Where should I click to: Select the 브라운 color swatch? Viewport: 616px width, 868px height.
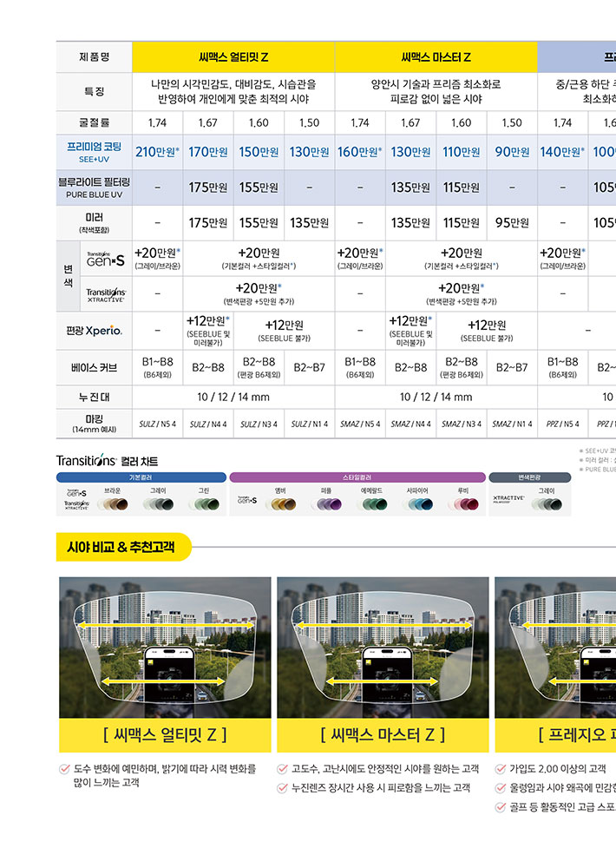click(112, 503)
